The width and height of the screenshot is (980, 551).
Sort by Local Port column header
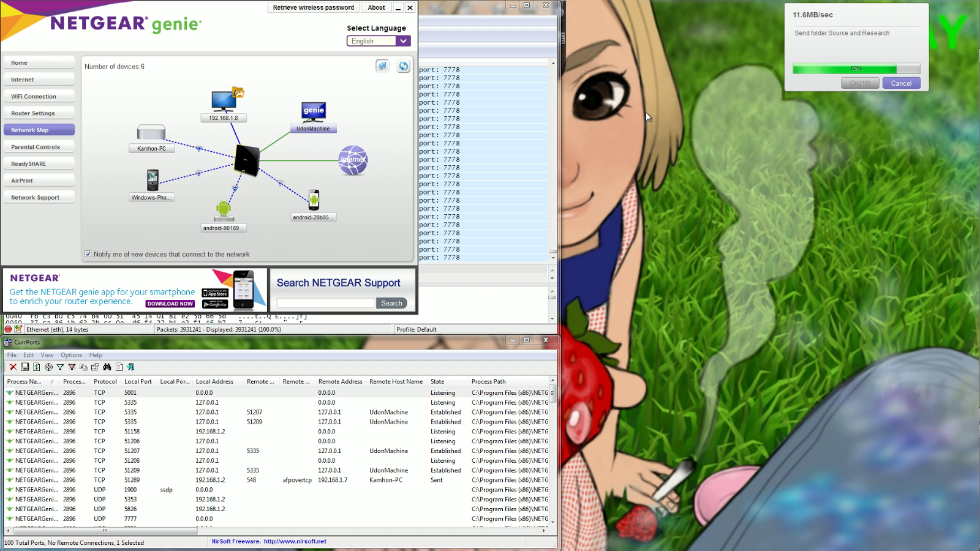138,381
